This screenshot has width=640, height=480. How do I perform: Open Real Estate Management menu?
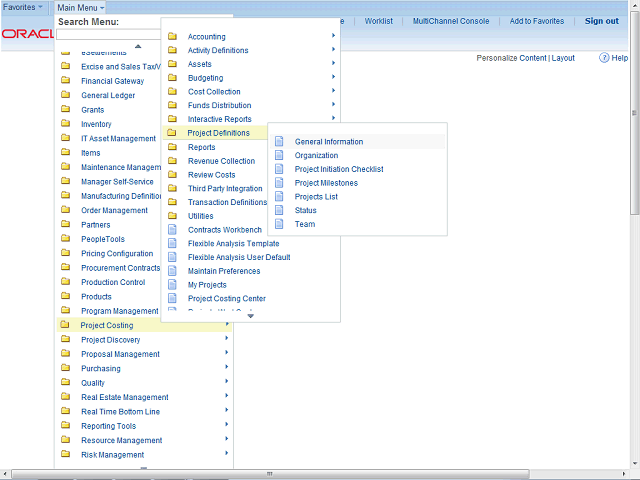point(124,397)
